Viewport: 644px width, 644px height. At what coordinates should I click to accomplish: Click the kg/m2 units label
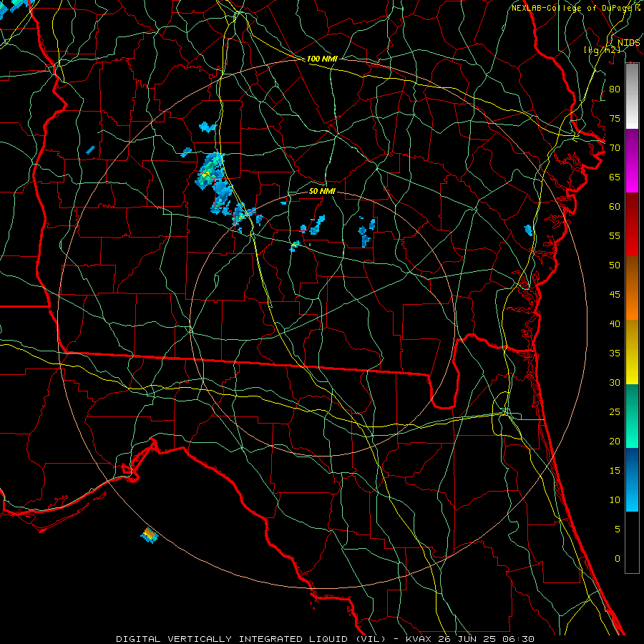point(602,50)
